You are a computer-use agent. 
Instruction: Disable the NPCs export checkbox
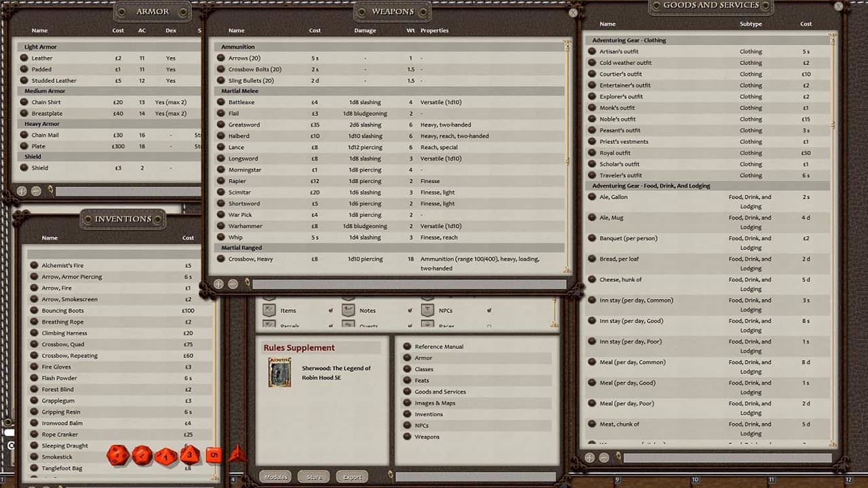[489, 310]
